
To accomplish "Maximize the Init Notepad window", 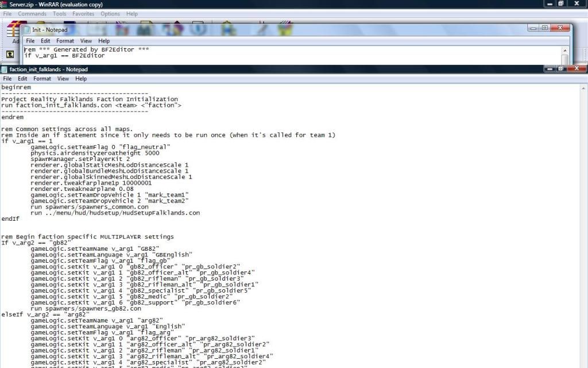I will click(x=544, y=28).
